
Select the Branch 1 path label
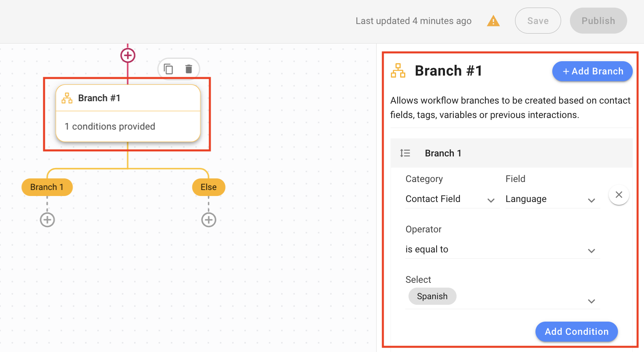[x=47, y=187]
